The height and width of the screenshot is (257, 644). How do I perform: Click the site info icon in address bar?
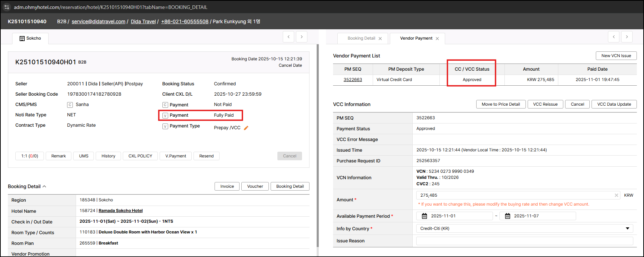coord(7,7)
